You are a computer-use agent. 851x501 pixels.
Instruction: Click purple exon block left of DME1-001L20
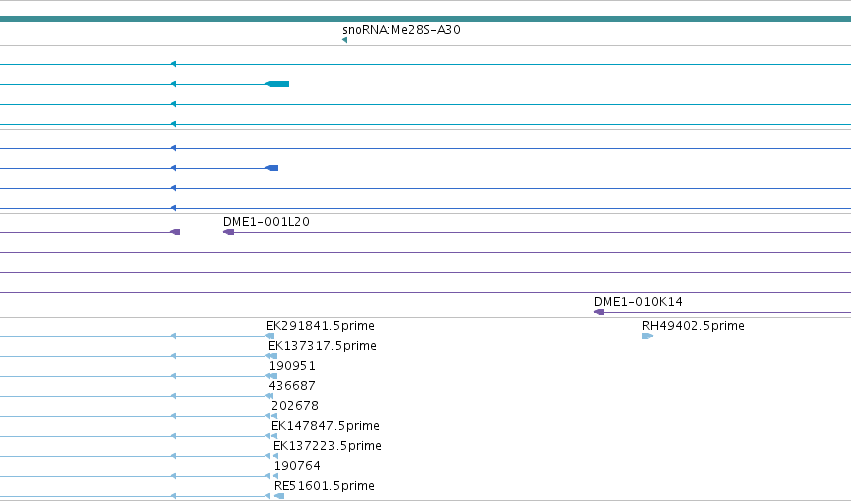point(175,232)
